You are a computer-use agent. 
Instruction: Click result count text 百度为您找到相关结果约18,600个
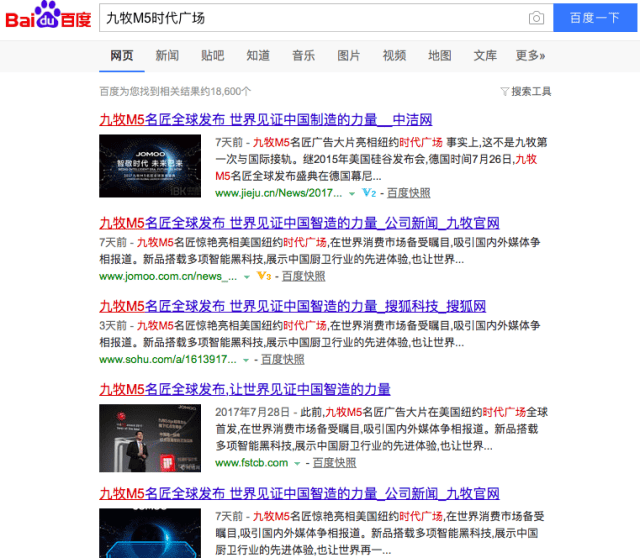175,91
